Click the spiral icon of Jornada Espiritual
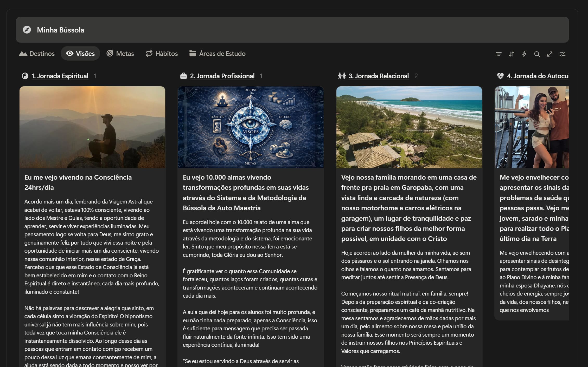588x367 pixels. pyautogui.click(x=25, y=76)
